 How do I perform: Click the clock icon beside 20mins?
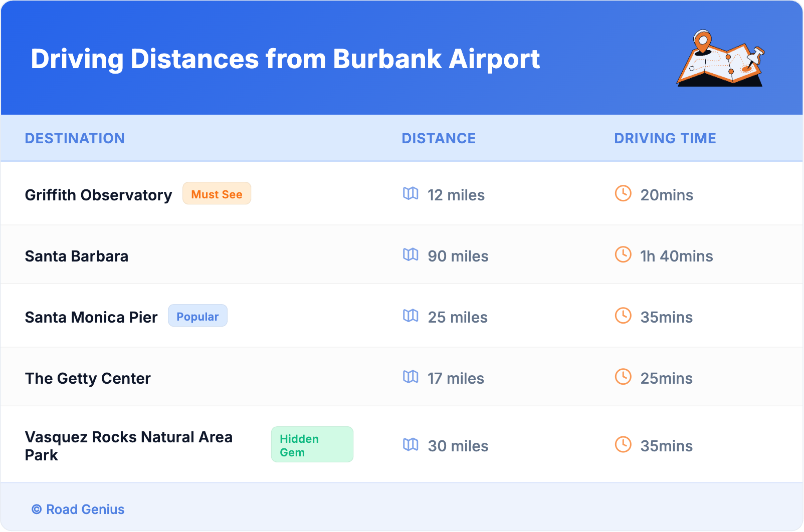623,193
